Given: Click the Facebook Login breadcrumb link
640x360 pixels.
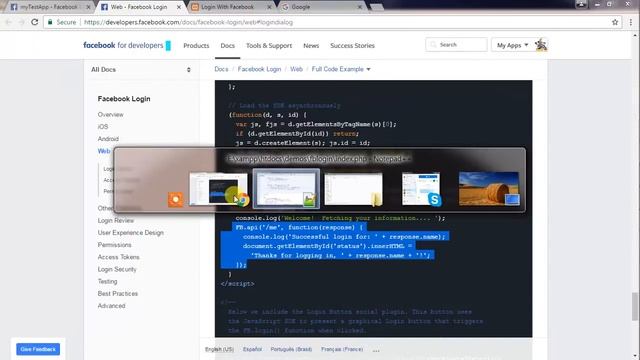Looking at the screenshot, I should coord(259,69).
